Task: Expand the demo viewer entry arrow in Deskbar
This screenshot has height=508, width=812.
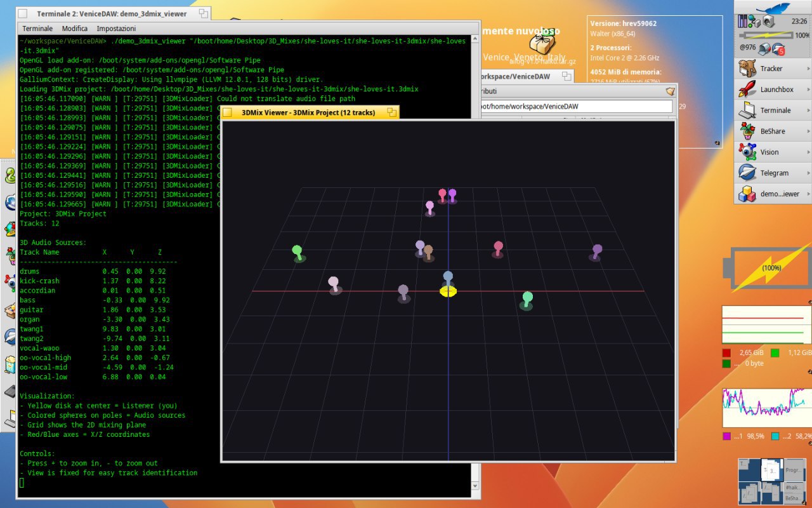Action: 808,194
